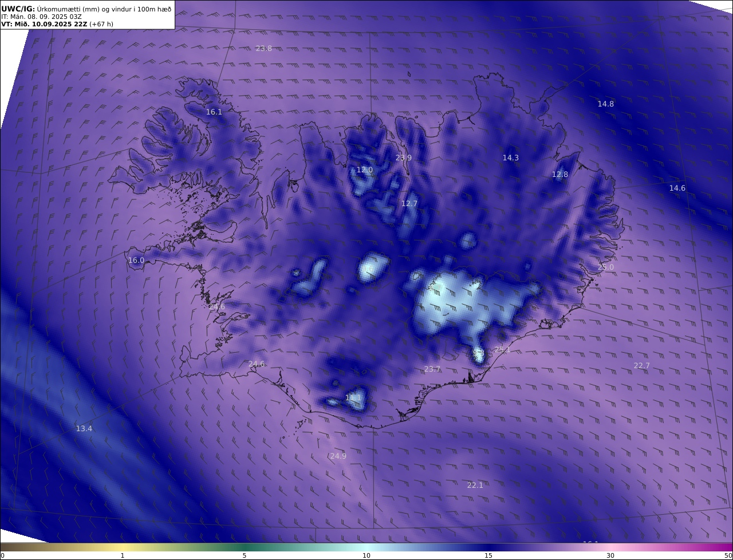Click the colorbar tick label 10
733x560 pixels.
pos(366,555)
